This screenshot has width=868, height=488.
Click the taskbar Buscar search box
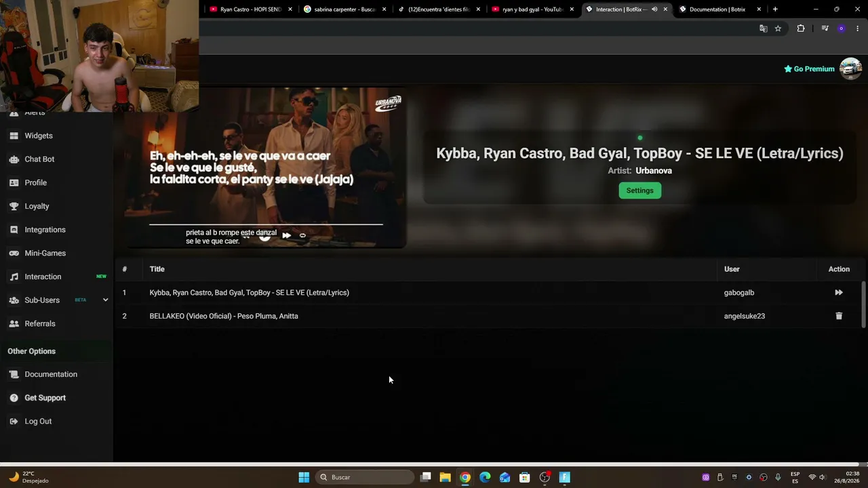click(x=366, y=477)
